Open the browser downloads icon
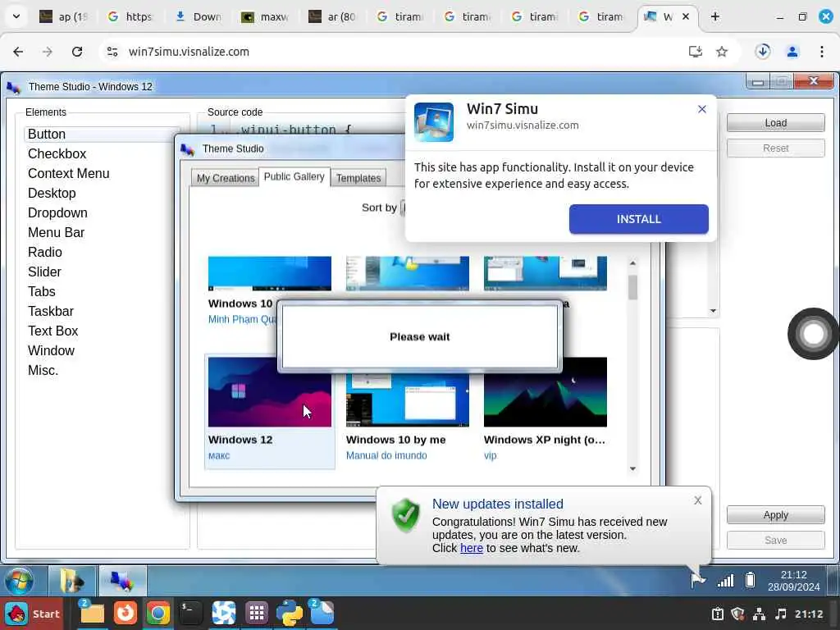 pos(763,52)
